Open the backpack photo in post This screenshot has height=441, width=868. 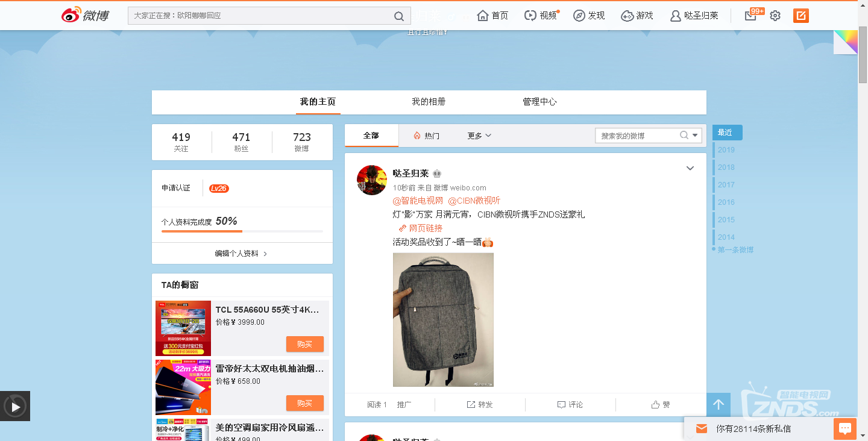coord(443,319)
